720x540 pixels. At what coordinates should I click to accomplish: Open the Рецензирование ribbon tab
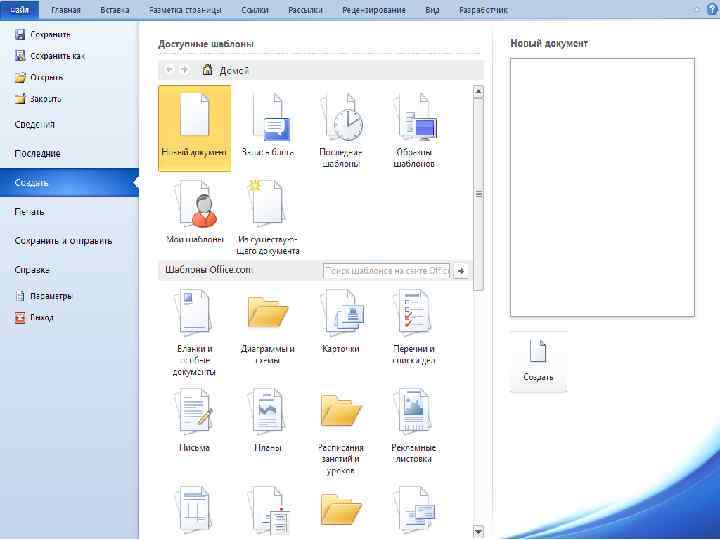374,10
